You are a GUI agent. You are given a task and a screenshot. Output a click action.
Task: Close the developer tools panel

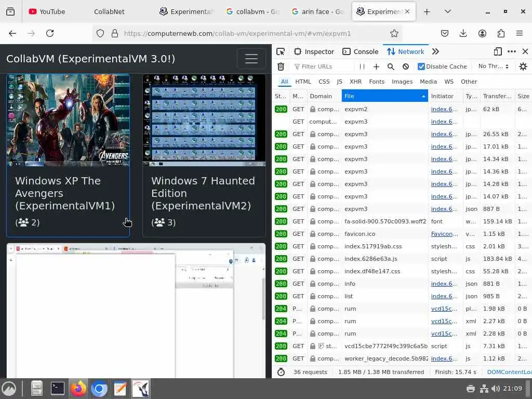click(525, 51)
